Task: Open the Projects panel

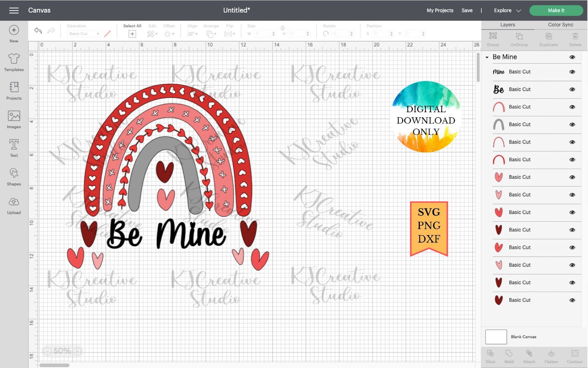Action: coord(14,91)
